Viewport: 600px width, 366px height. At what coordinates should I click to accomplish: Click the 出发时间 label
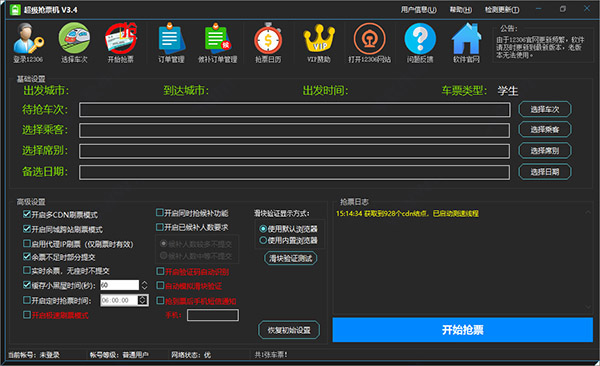(325, 91)
